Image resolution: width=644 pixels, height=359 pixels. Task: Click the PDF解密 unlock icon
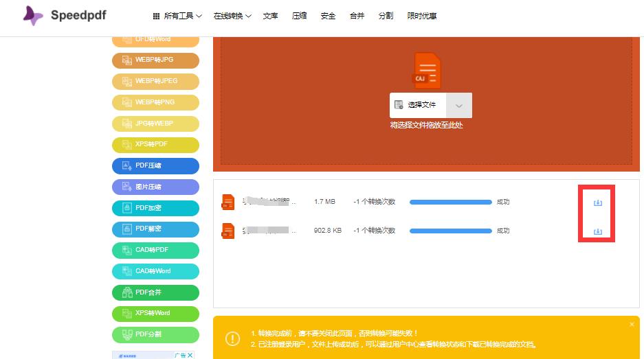point(127,229)
